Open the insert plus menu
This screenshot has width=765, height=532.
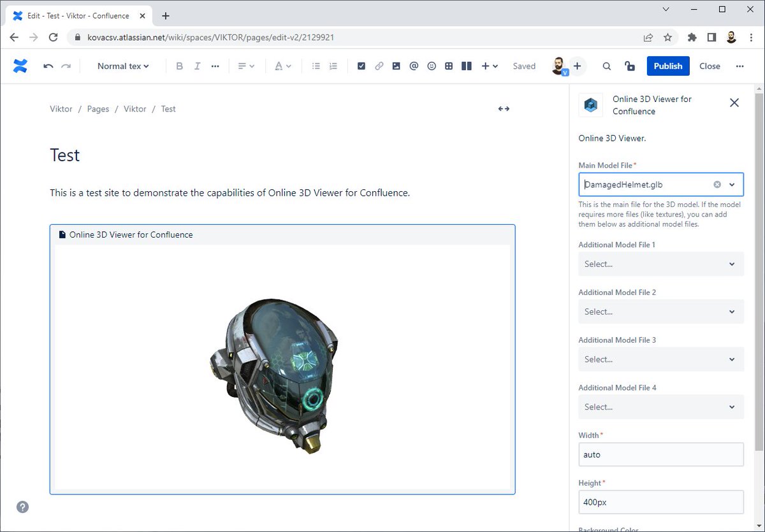[x=490, y=66]
